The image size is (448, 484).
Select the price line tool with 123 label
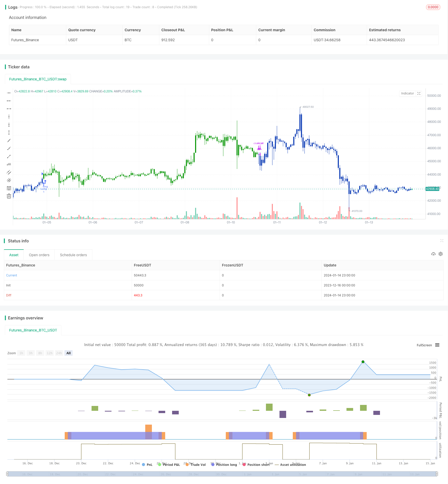(x=9, y=164)
